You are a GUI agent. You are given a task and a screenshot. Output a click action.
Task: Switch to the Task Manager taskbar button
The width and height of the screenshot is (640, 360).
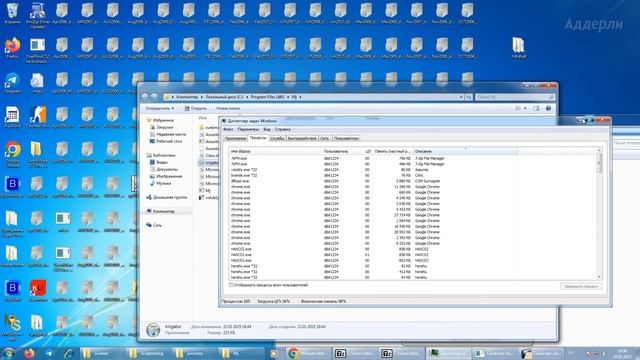448,353
